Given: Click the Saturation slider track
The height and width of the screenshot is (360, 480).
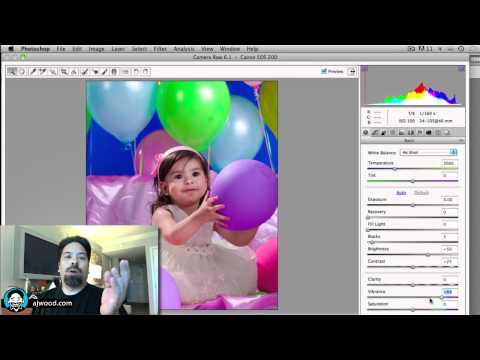Looking at the screenshot, I should (x=413, y=309).
